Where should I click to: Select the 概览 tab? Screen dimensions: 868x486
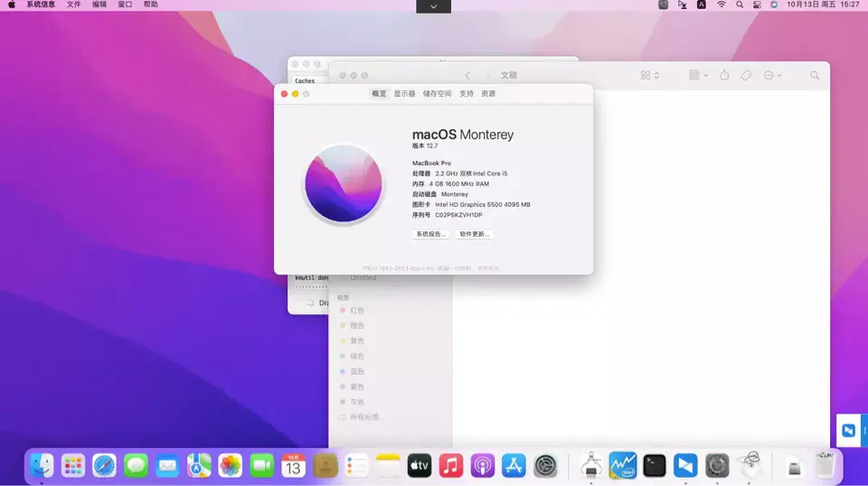[x=379, y=94]
